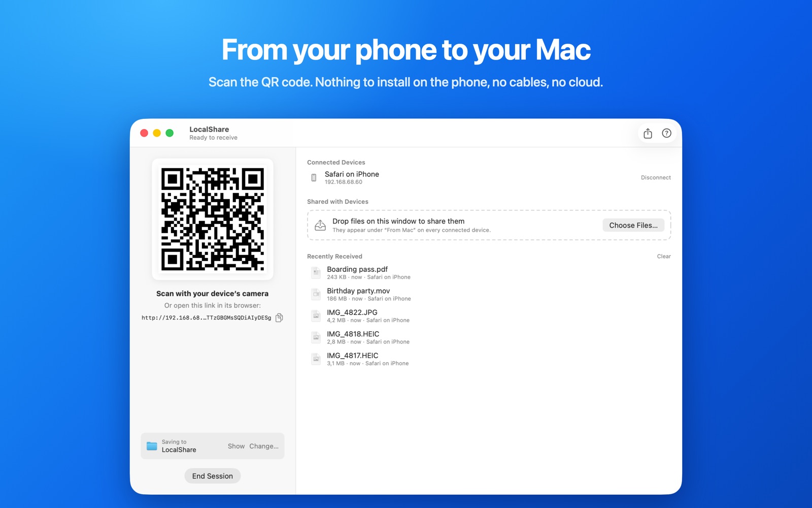The height and width of the screenshot is (508, 812).
Task: Click the Safari on iPhone device name
Action: pos(352,174)
